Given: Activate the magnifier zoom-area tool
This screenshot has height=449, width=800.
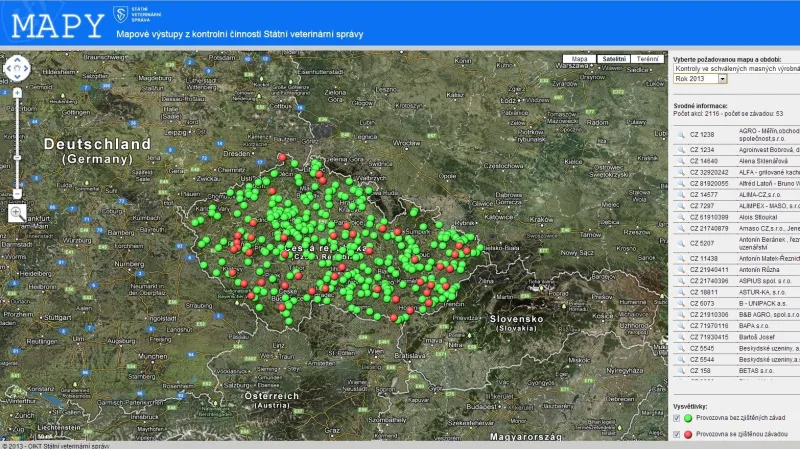Looking at the screenshot, I should (18, 212).
